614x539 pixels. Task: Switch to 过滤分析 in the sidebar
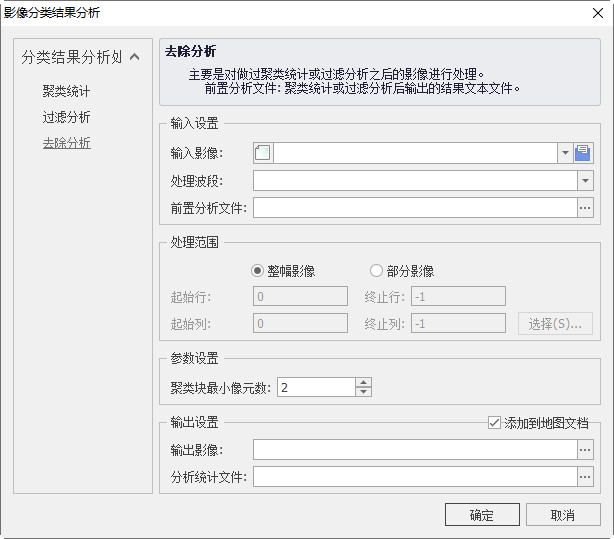(x=66, y=117)
